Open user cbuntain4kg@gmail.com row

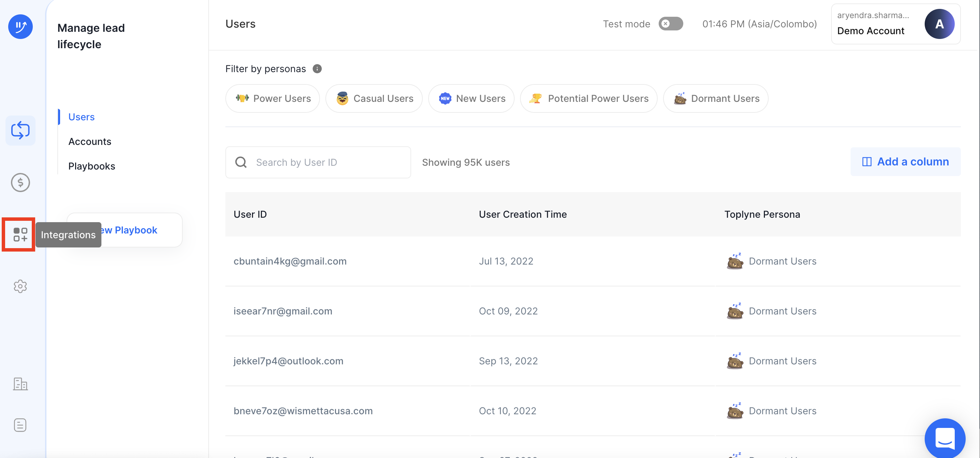point(290,261)
